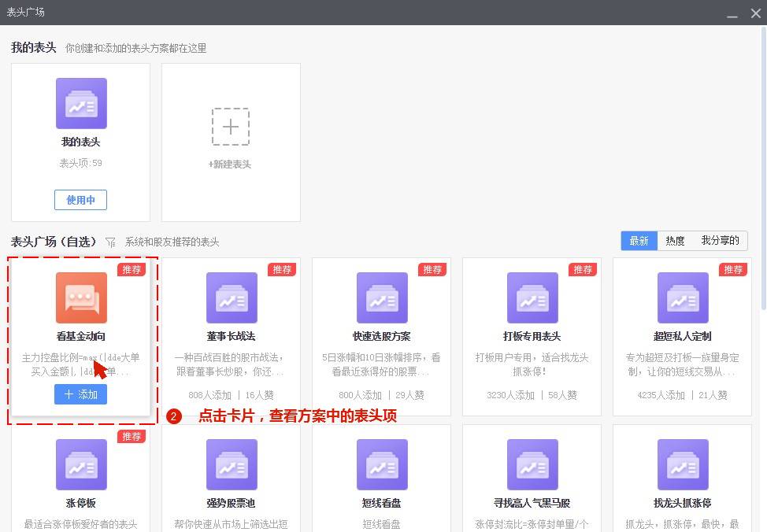Viewport: 767px width, 532px height.
Task: Click the +新建表头 label
Action: pos(230,164)
